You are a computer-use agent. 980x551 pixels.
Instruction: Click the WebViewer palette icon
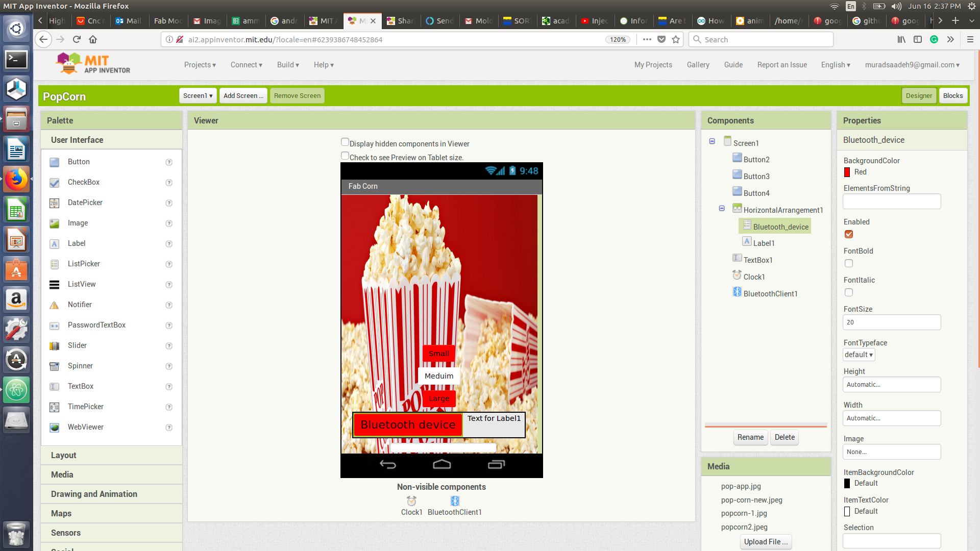(55, 428)
